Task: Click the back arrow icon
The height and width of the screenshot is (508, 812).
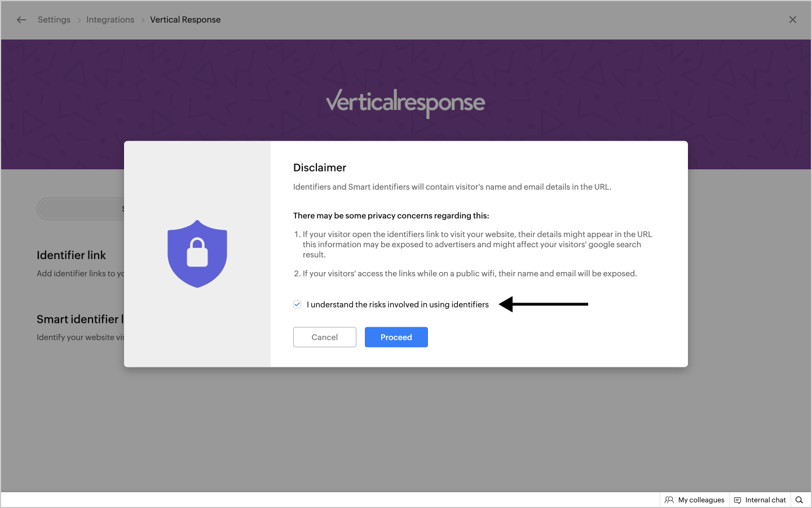Action: (x=21, y=20)
